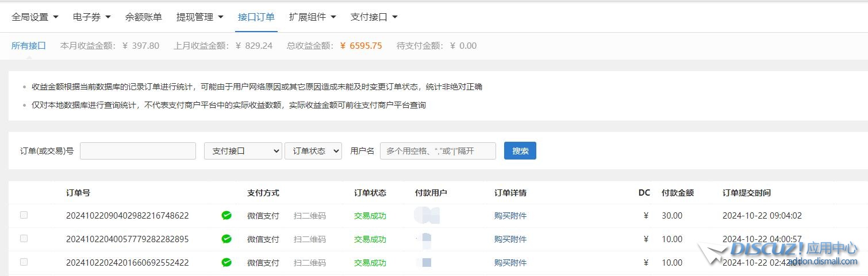The height and width of the screenshot is (276, 868).
Task: Switch to the 余额账单 tab
Action: 143,17
